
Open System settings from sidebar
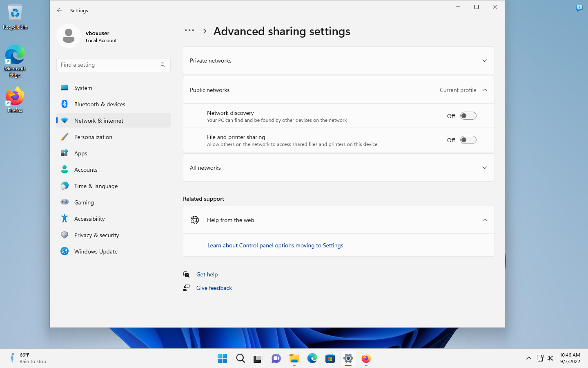click(83, 88)
